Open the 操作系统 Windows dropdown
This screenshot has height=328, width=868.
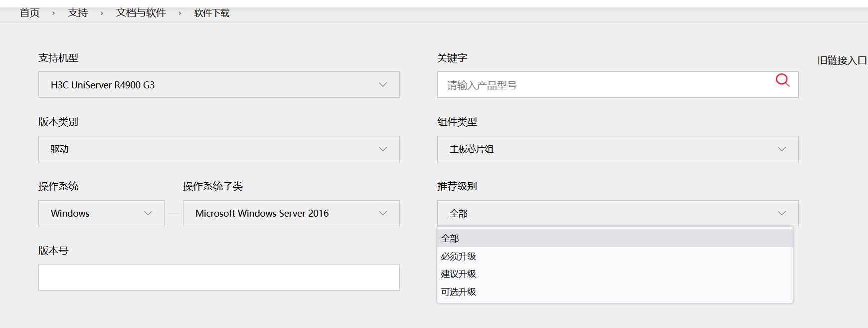101,213
